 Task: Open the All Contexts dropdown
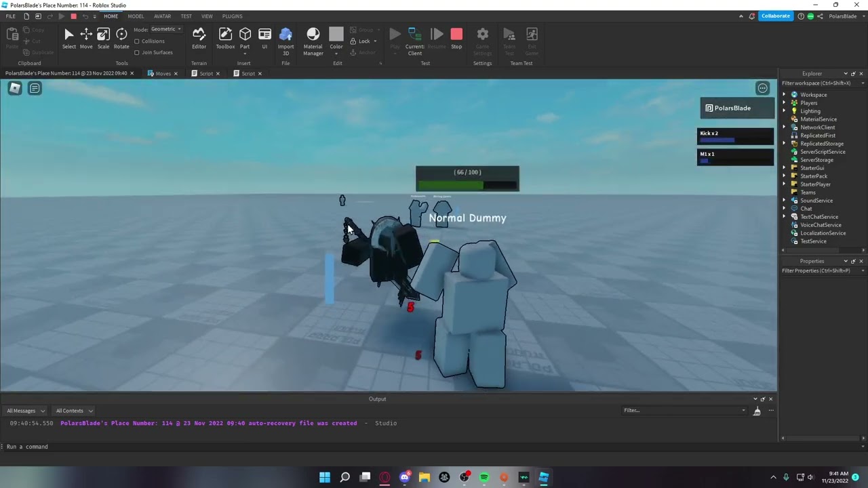coord(74,411)
